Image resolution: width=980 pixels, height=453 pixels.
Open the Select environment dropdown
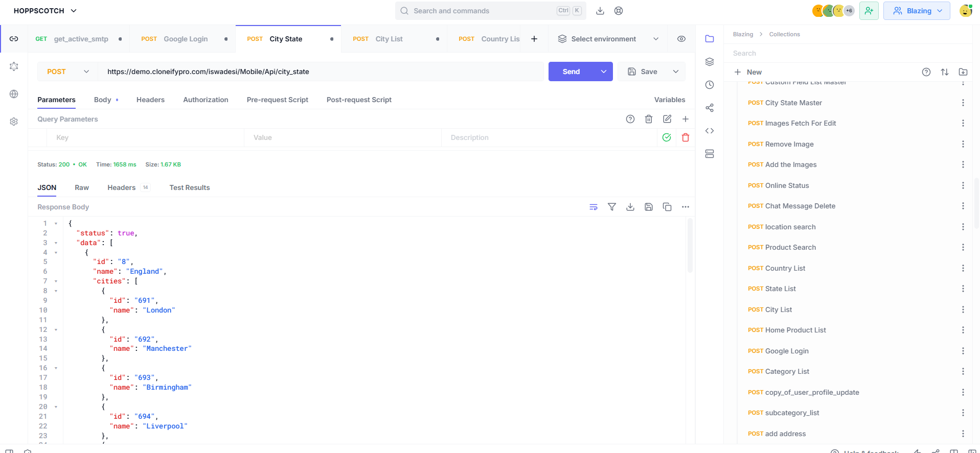pos(608,39)
